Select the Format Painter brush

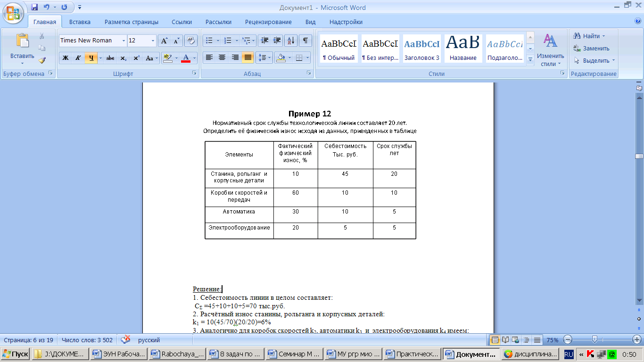coord(42,60)
